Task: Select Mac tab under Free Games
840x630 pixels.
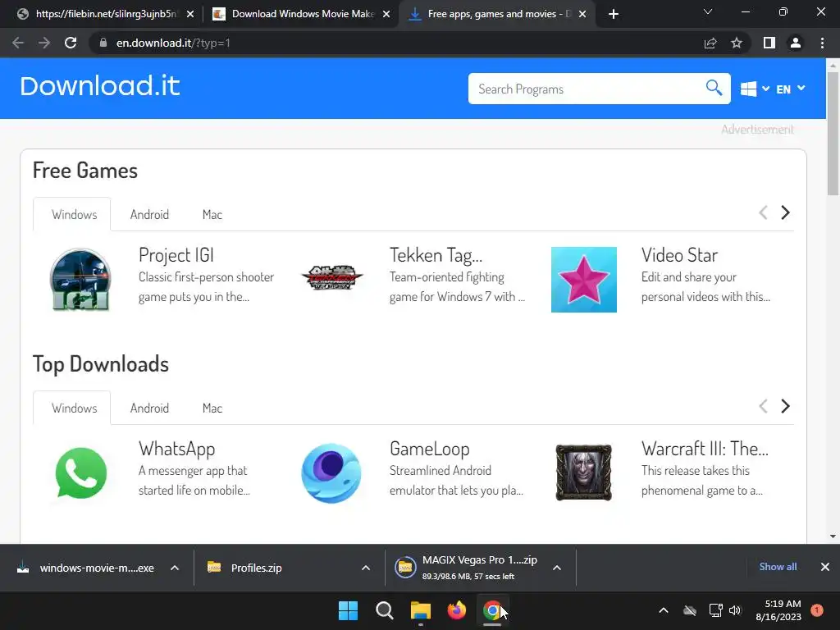Action: 212,215
